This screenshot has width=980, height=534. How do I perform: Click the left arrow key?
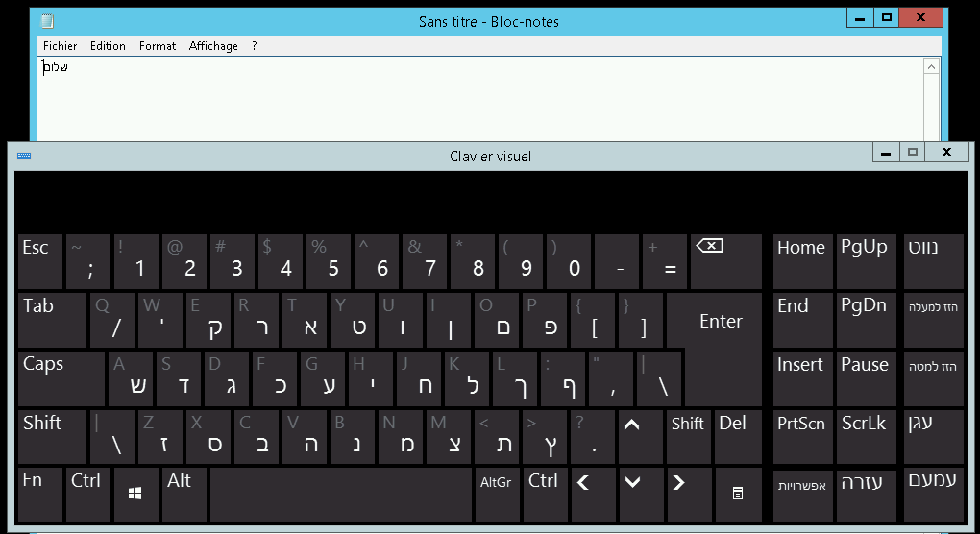click(593, 494)
